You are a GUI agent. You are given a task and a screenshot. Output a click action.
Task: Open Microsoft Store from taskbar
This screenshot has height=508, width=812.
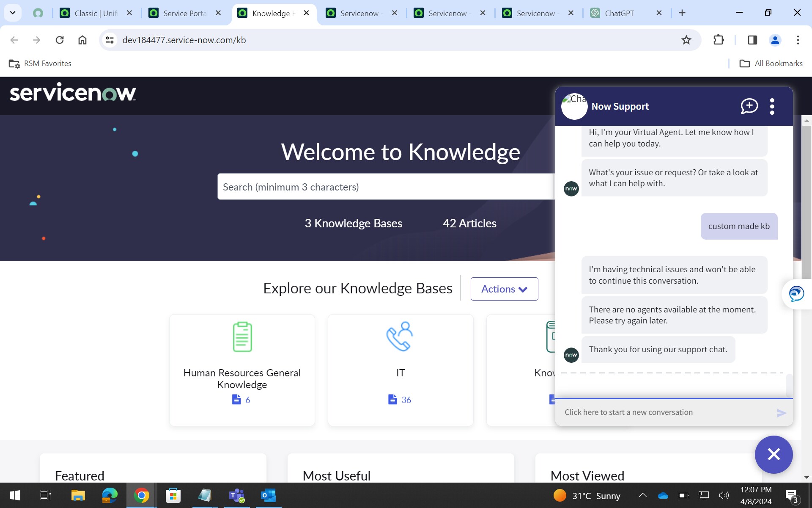[173, 495]
